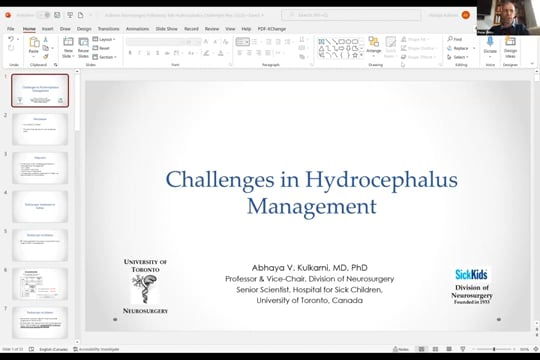Screen dimensions: 540x360
Task: Center the text in Paragraph group
Action: click(x=249, y=53)
